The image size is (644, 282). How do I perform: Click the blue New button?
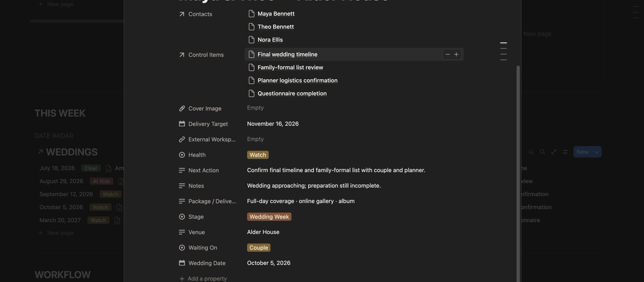[583, 152]
